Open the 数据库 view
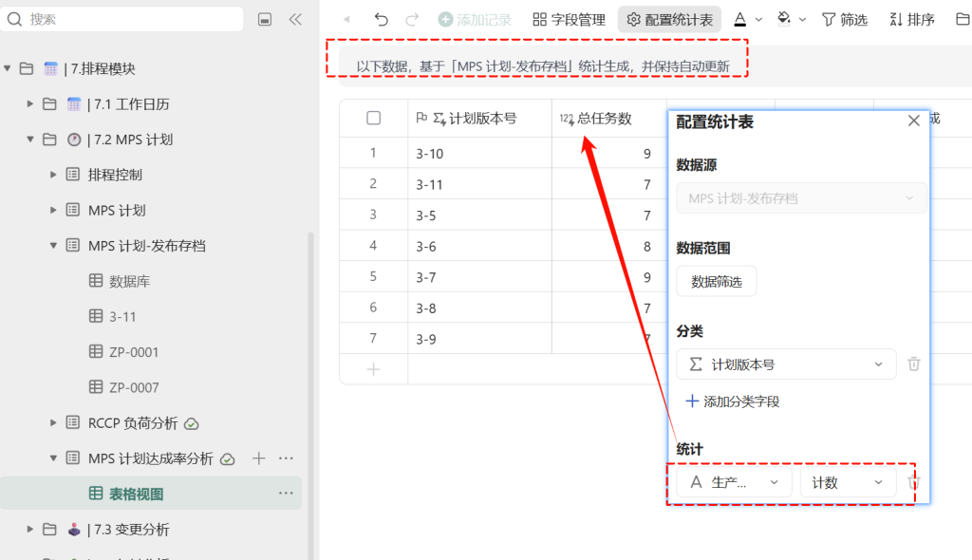The image size is (972, 560). (129, 281)
